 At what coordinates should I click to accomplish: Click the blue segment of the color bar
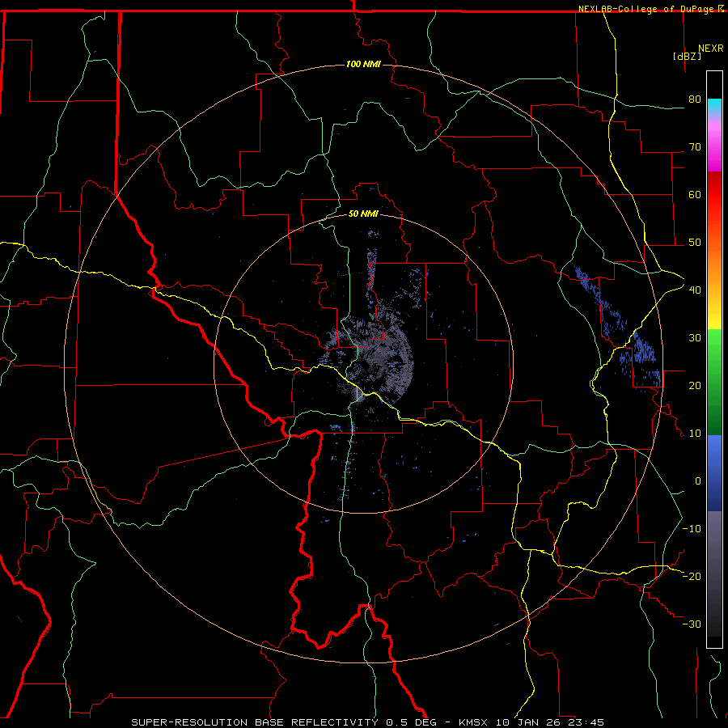714,472
